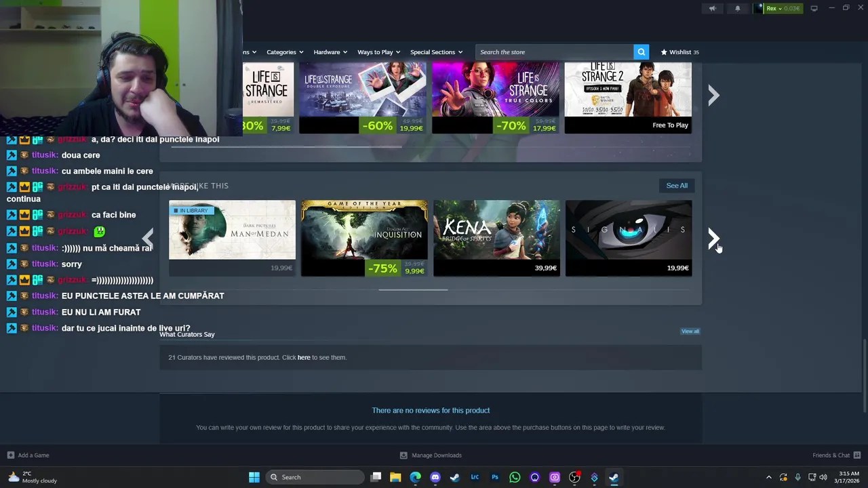Click franchise carousel scroll indicator bar
Image resolution: width=868 pixels, height=488 pixels.
click(285, 146)
